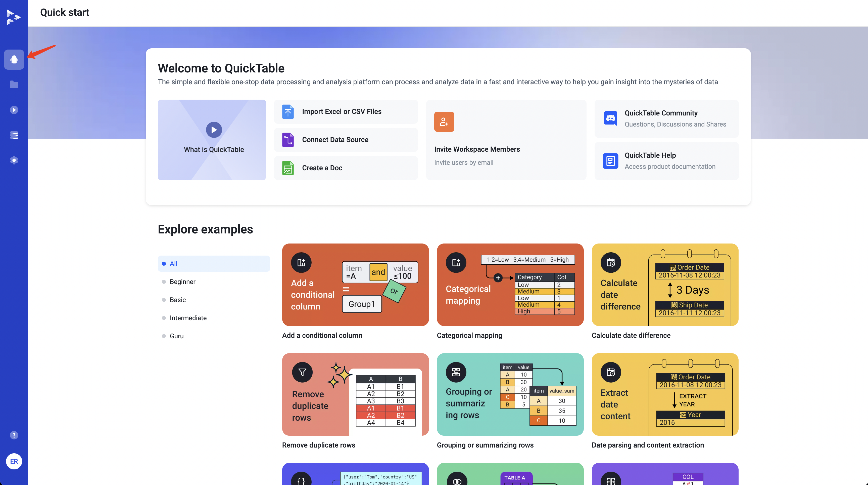The image size is (868, 485).
Task: Play the What is QuickTable video
Action: tap(214, 130)
